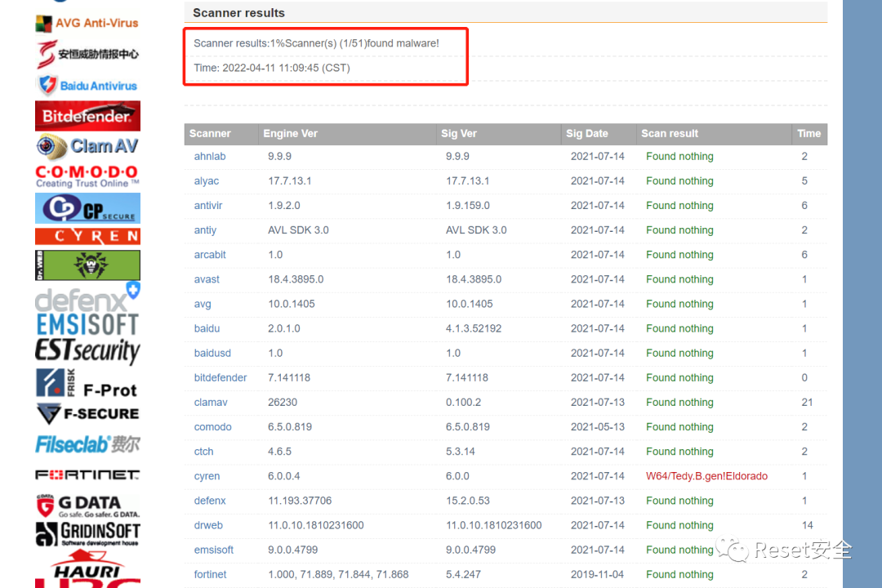
Task: Click the GRIDINSOFT logo
Action: pyautogui.click(x=87, y=534)
